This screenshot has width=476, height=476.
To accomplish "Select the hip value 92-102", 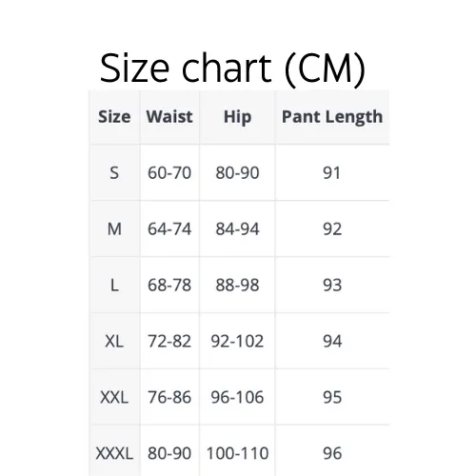I will pyautogui.click(x=237, y=341).
